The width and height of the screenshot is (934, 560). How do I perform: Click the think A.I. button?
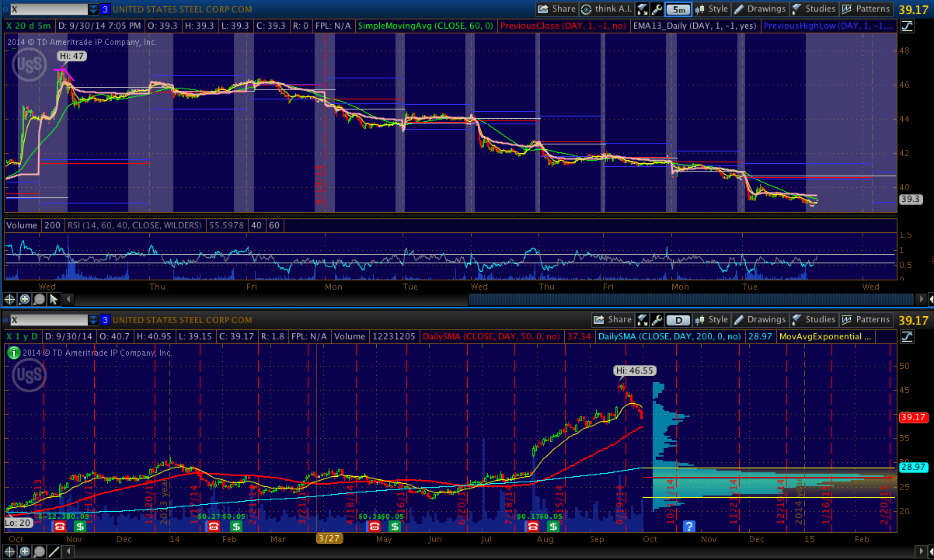click(608, 9)
